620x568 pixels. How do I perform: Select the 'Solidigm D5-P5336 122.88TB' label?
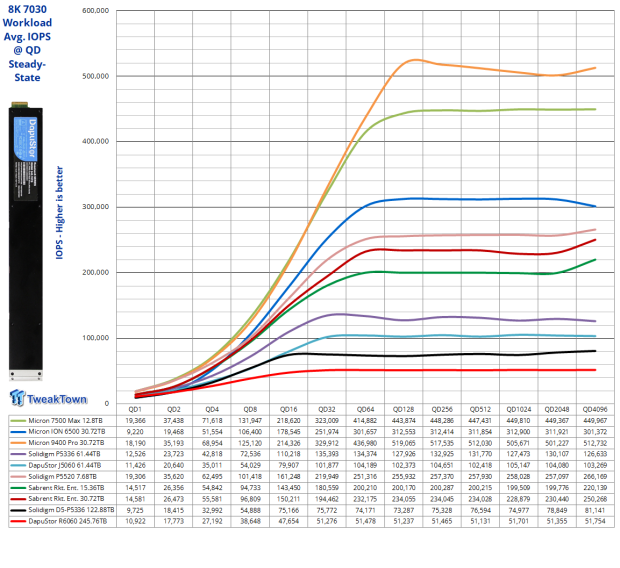point(71,510)
